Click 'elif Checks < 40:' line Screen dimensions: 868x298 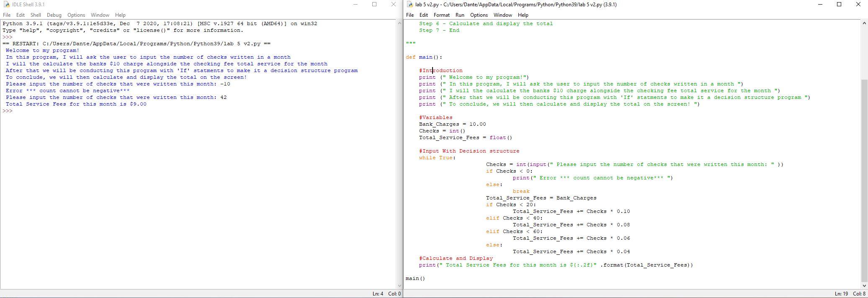514,218
